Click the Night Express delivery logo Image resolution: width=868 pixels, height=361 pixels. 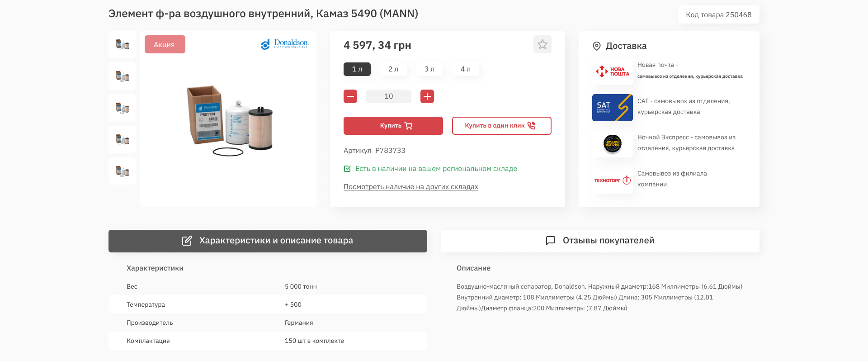tap(612, 144)
